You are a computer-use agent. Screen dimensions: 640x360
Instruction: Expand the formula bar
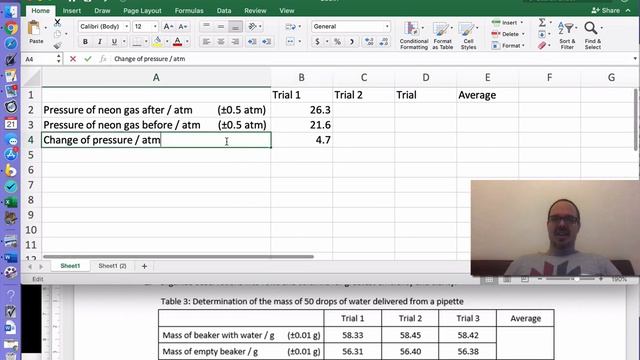point(635,59)
